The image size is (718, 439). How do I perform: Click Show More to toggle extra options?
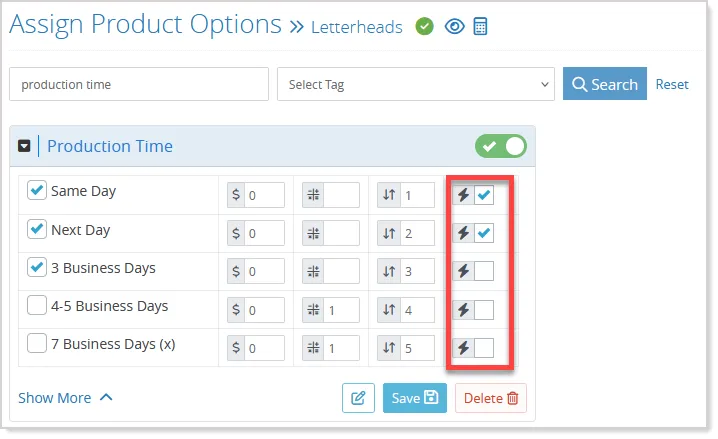[x=65, y=398]
